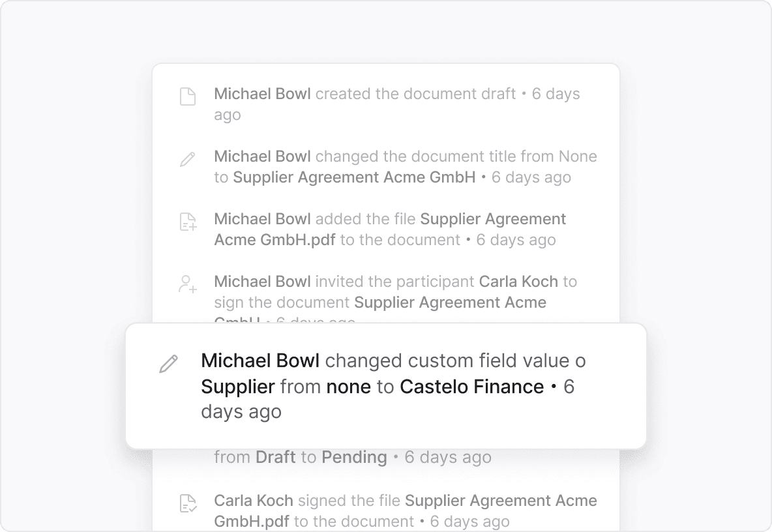Open Michael Bowl in the highlighted card
The height and width of the screenshot is (532, 772).
tap(260, 361)
